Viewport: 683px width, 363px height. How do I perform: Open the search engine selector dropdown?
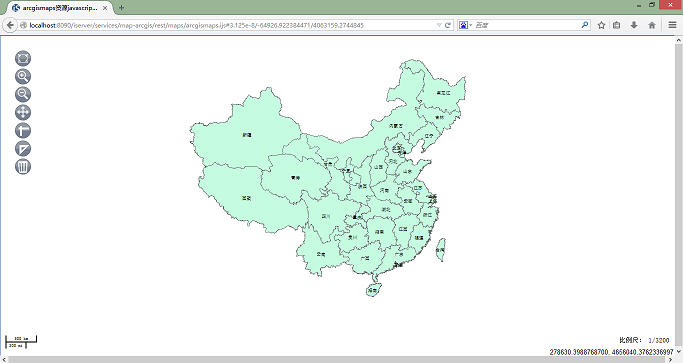465,25
